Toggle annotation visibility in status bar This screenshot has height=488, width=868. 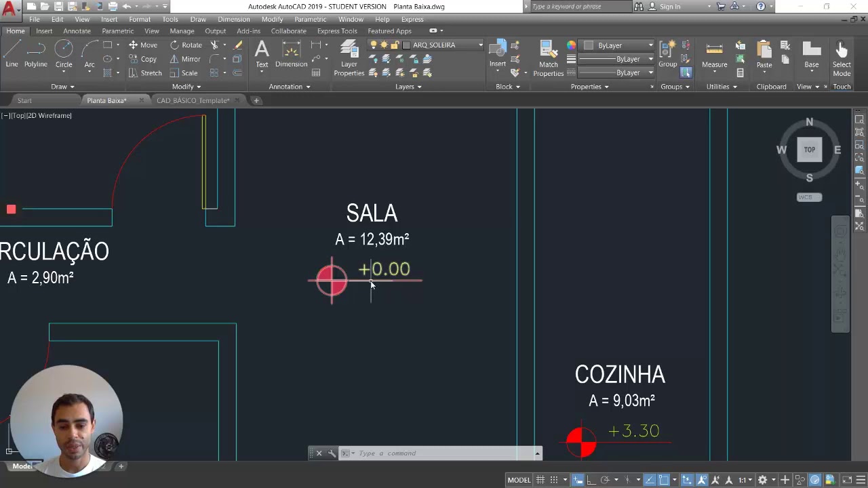tap(703, 480)
